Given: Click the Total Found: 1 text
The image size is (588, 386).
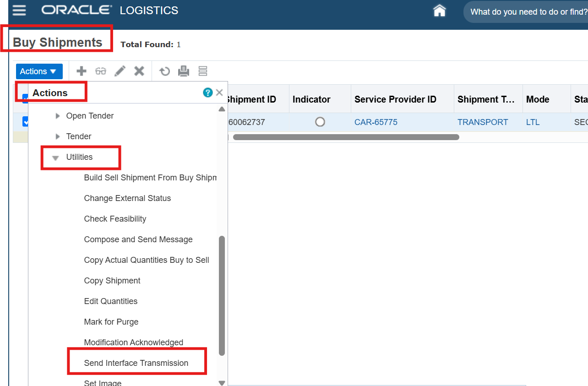Looking at the screenshot, I should point(151,44).
